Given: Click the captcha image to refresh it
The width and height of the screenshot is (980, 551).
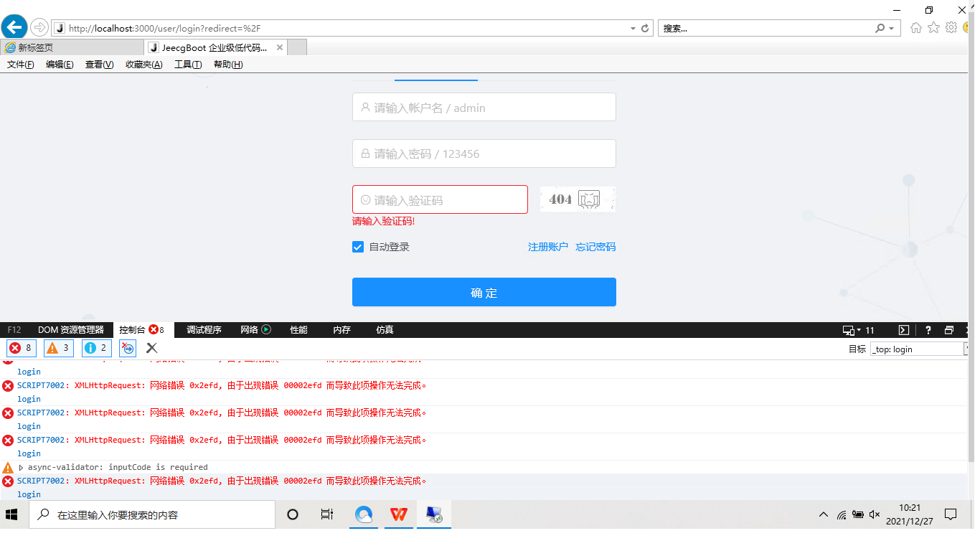Looking at the screenshot, I should pyautogui.click(x=578, y=199).
